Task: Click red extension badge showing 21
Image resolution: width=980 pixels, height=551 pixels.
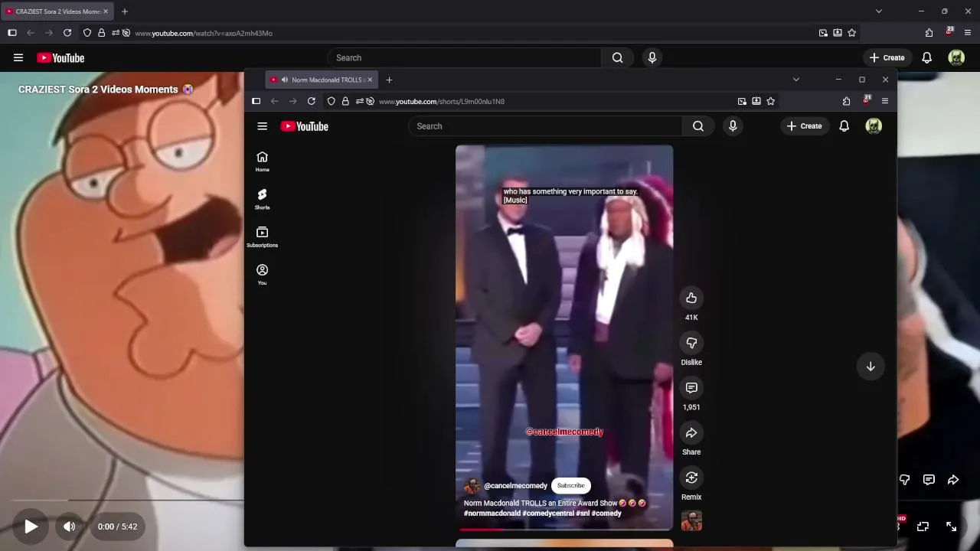Action: [867, 100]
